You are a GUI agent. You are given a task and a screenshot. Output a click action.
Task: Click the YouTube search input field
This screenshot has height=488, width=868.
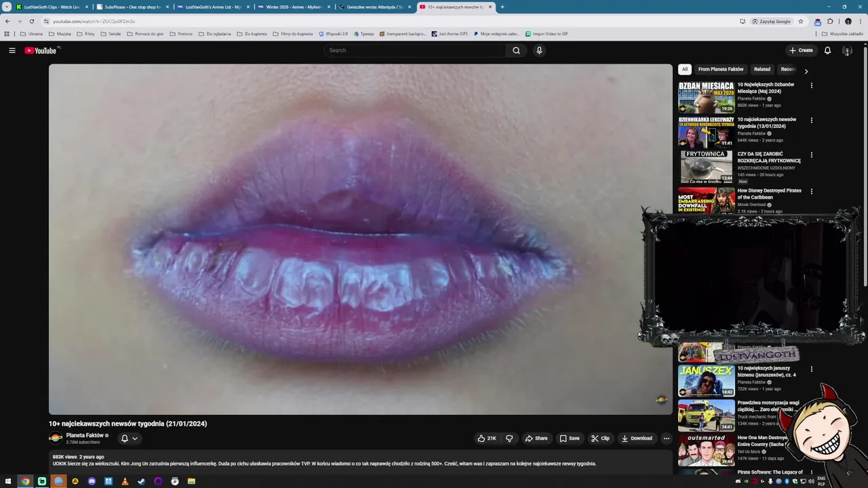415,50
